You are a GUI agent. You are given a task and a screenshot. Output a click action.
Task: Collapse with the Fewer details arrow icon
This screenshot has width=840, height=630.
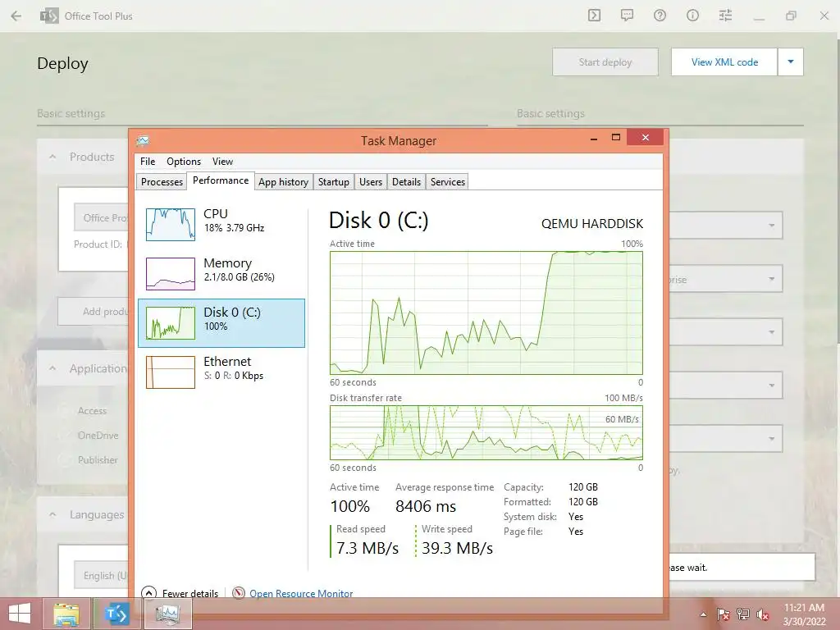[x=148, y=593]
